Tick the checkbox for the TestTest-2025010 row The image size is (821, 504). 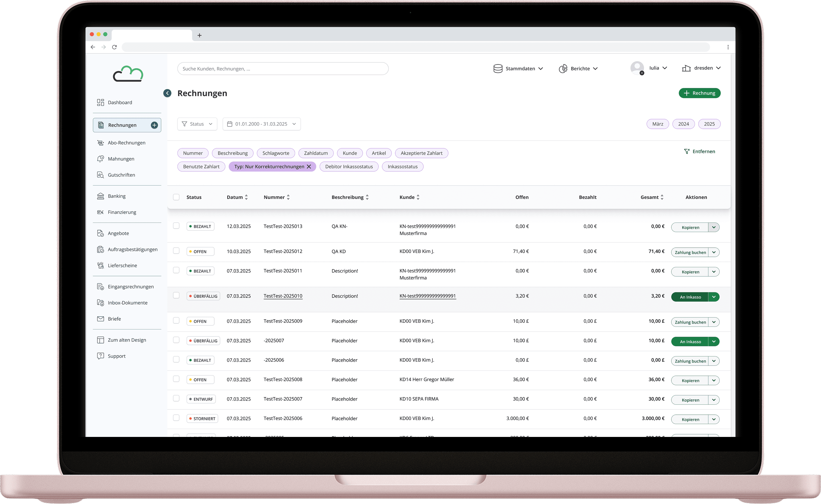pyautogui.click(x=176, y=295)
